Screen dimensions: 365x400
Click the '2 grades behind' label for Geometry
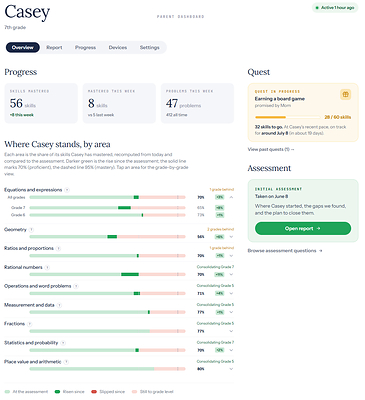coord(221,229)
